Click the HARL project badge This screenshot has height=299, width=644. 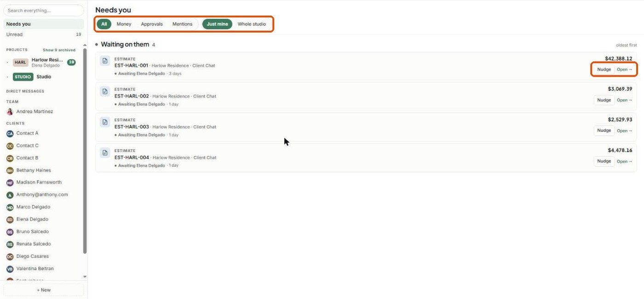pos(20,62)
